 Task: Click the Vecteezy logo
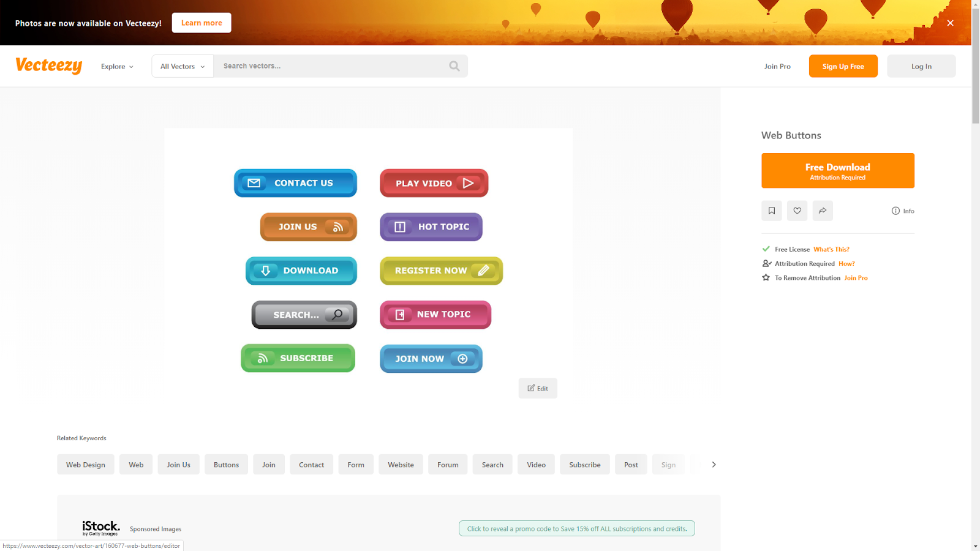pyautogui.click(x=48, y=66)
